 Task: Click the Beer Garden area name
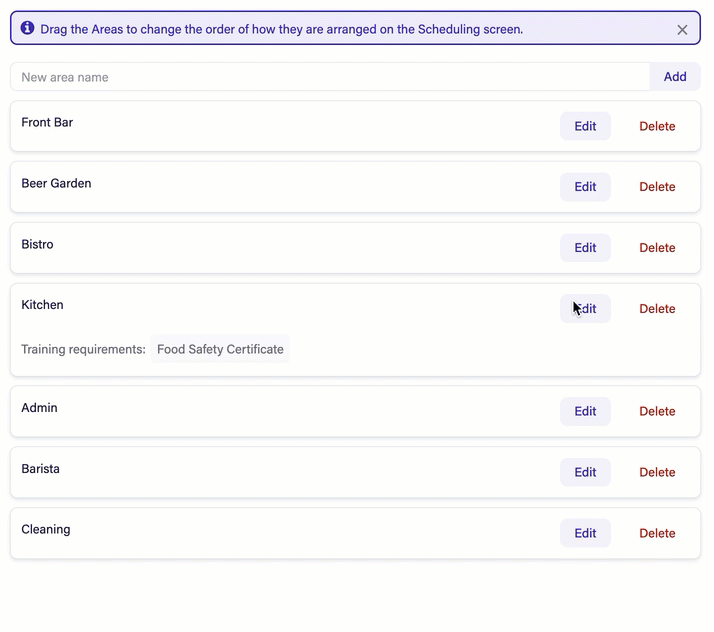pos(56,183)
